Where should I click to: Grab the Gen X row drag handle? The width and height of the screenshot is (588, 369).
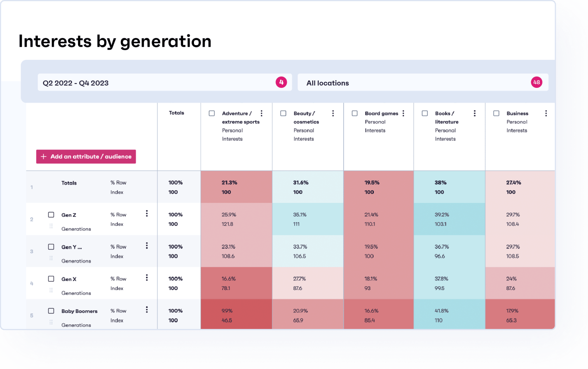point(51,290)
